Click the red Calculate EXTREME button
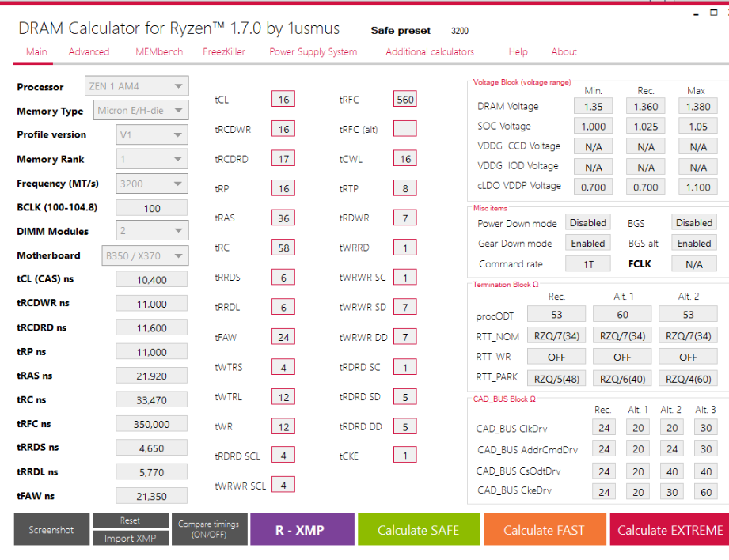 (670, 529)
